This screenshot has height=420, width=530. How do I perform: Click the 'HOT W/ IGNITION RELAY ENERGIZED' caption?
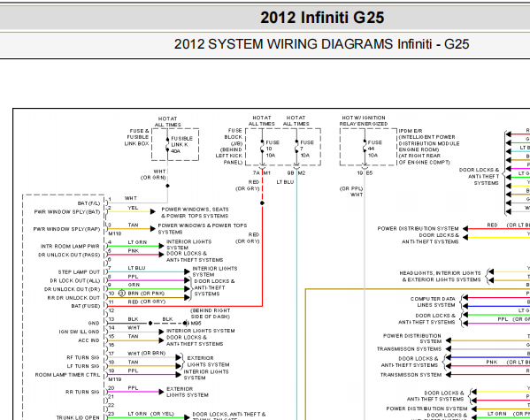tap(364, 120)
